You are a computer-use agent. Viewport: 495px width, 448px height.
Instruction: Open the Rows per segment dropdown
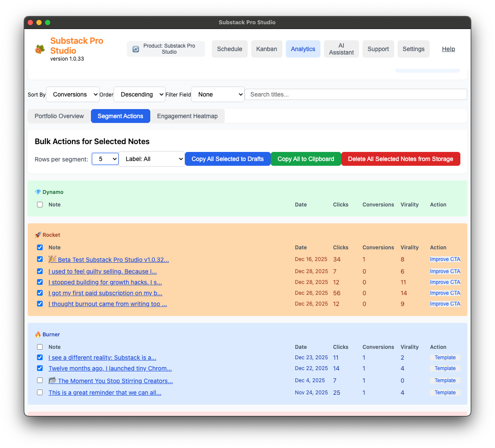coord(105,159)
